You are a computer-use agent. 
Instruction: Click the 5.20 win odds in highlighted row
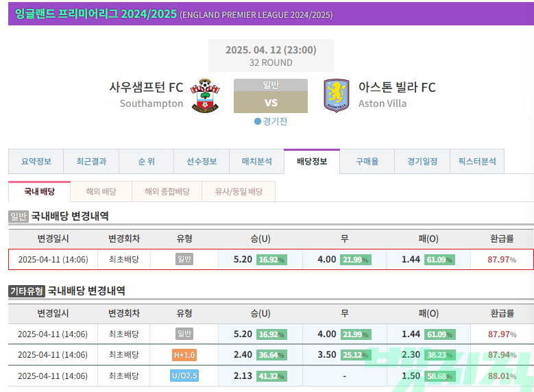tap(243, 260)
